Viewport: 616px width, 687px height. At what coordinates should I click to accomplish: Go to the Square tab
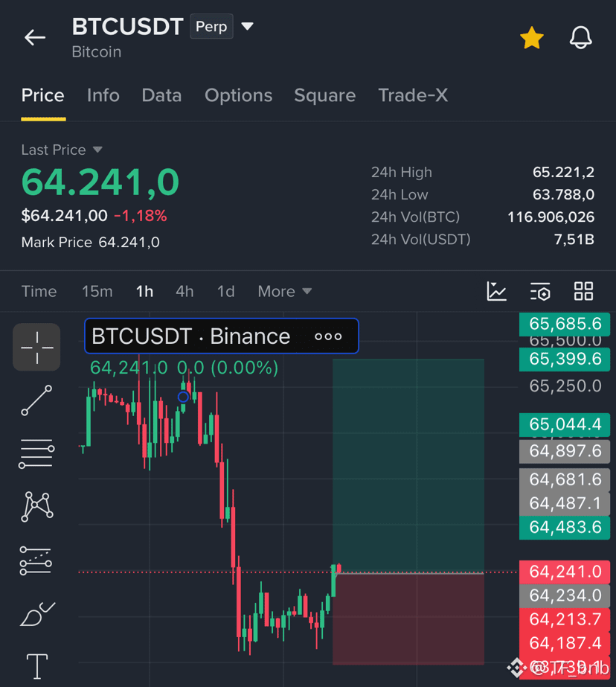[325, 95]
